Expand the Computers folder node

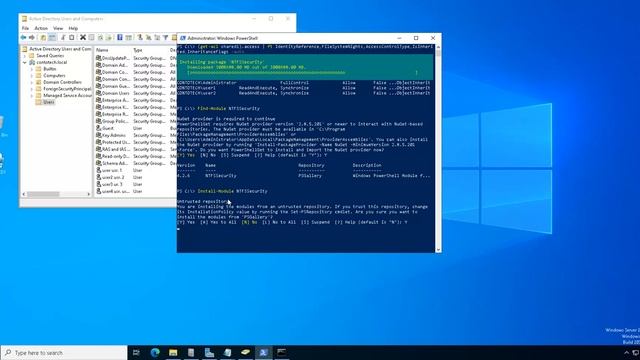pyautogui.click(x=32, y=76)
